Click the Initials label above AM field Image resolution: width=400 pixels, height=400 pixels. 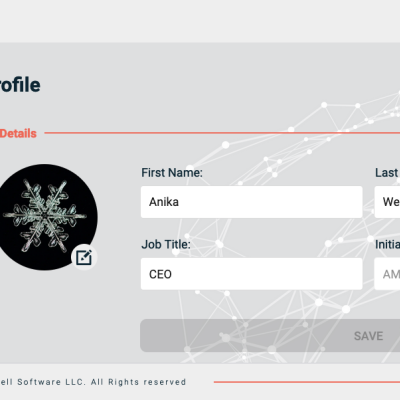tap(387, 245)
